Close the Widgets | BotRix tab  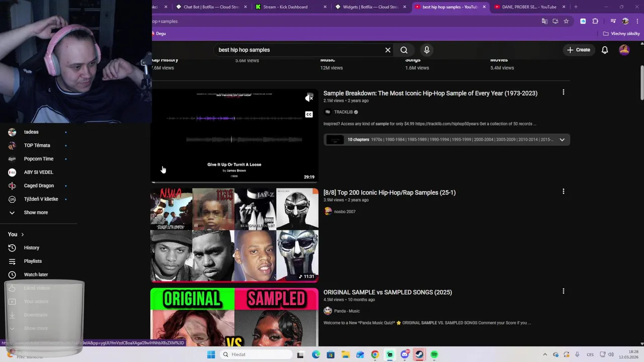point(405,7)
